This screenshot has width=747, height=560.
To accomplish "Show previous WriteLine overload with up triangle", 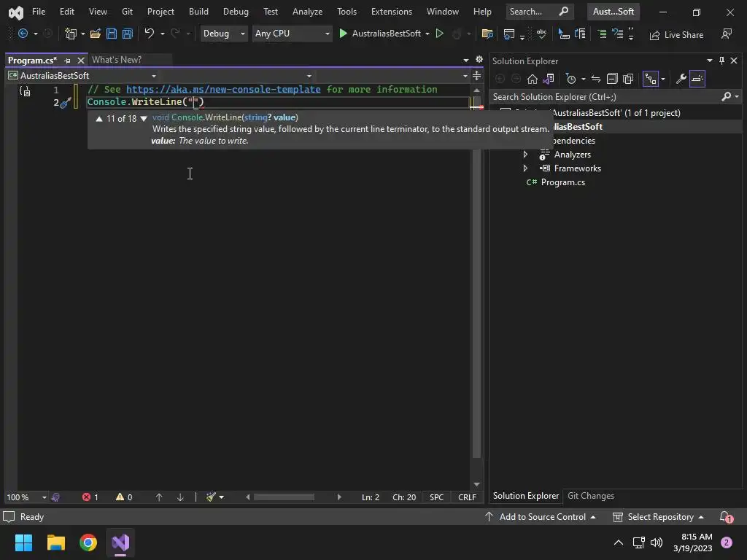I will click(x=99, y=119).
